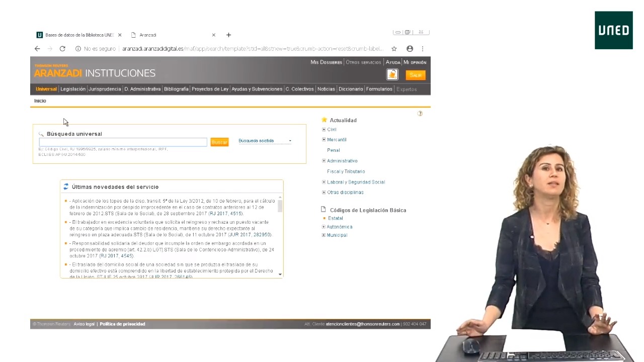Click the orange Salir button

pos(416,75)
